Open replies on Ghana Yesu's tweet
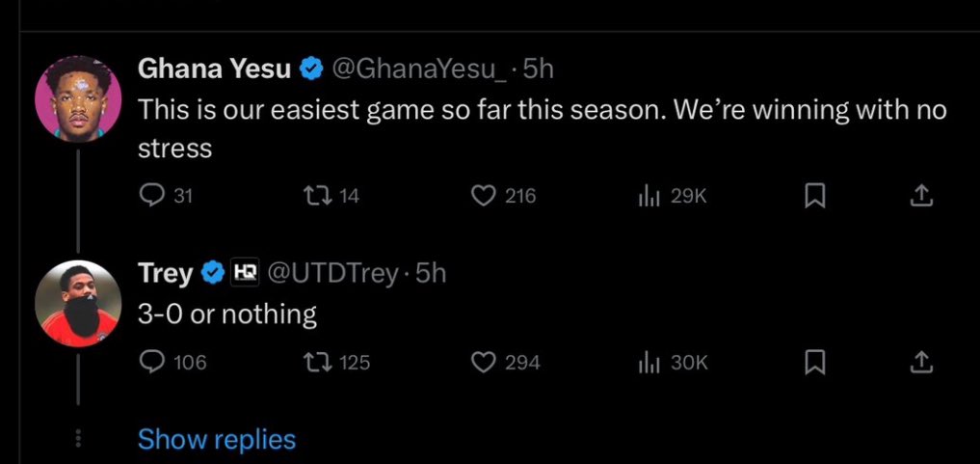 tap(166, 197)
